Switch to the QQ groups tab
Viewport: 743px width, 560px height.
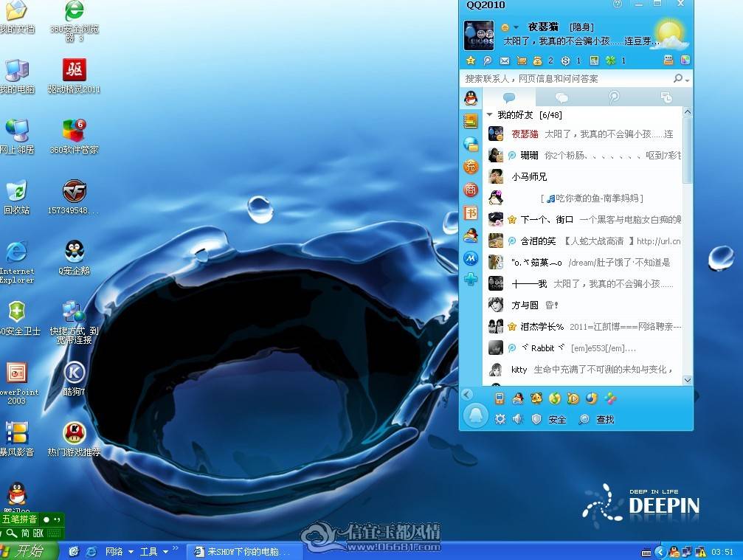(x=561, y=97)
